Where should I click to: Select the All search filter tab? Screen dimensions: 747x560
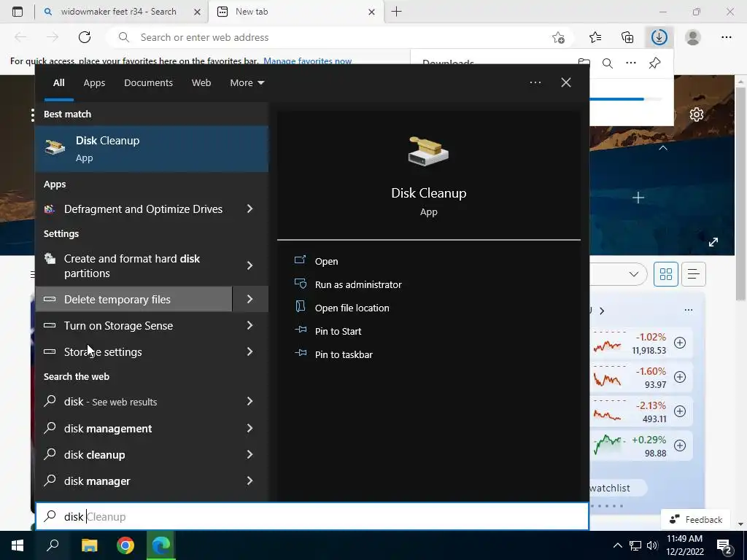(58, 83)
